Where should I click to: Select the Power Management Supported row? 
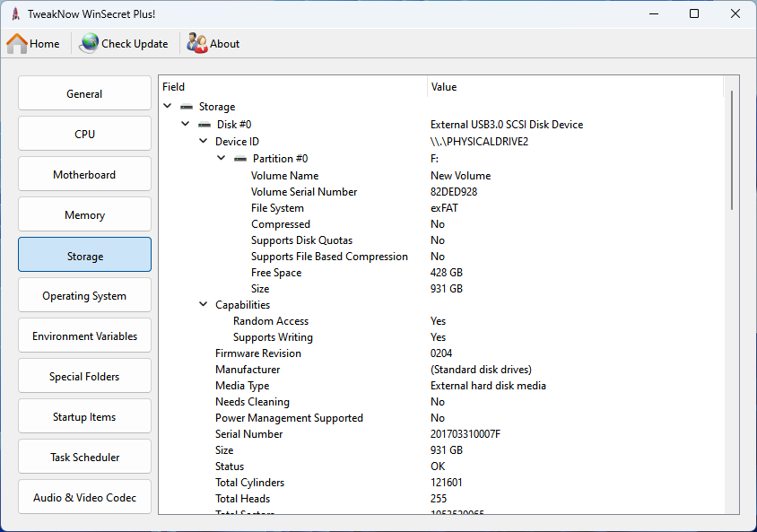click(441, 418)
